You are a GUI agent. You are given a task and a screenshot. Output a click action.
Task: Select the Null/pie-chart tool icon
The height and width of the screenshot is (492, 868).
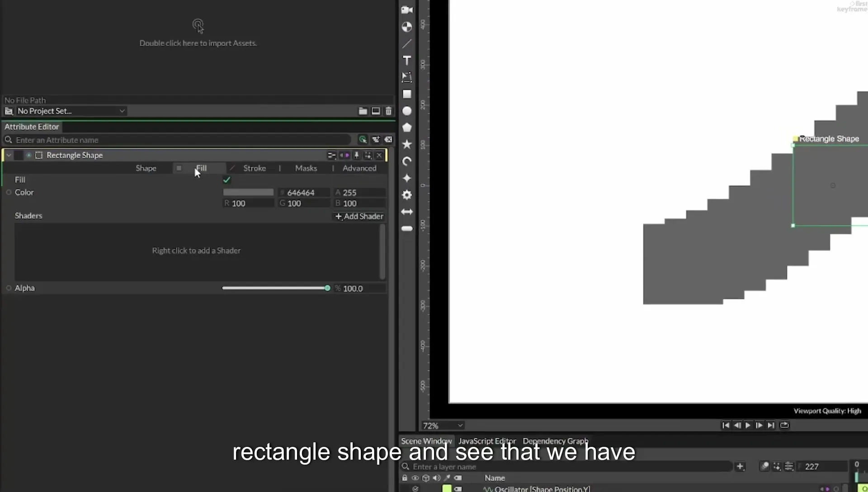407,27
